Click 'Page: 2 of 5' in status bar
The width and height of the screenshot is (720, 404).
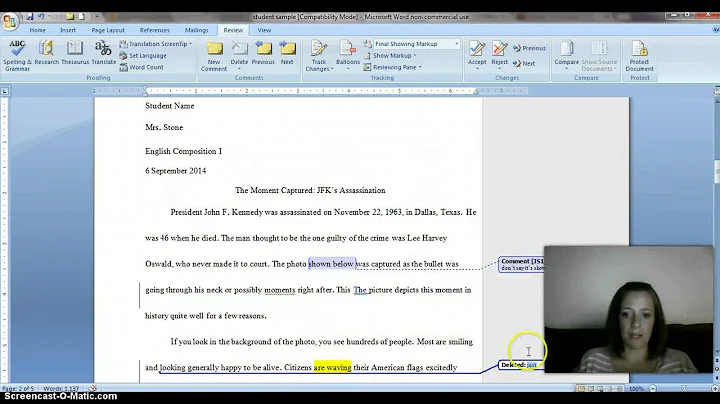pyautogui.click(x=18, y=388)
